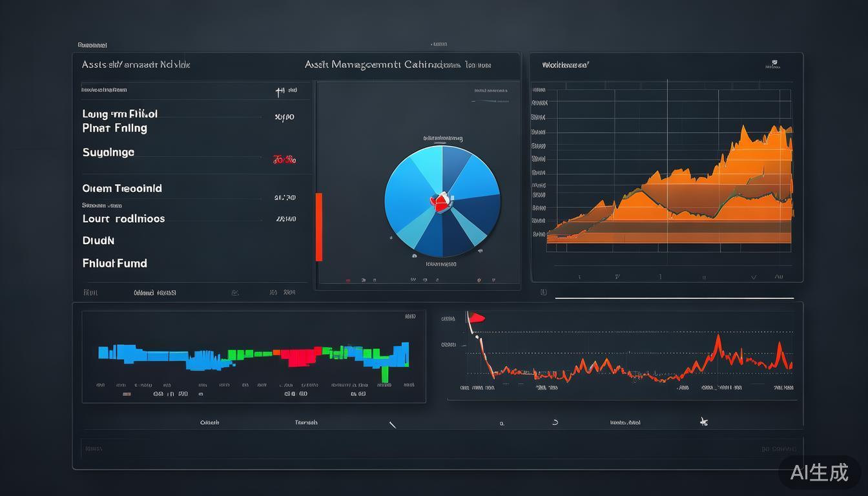Viewport: 868px width, 496px height.
Task: Select the 'Suyolnige' asset row
Action: click(108, 152)
